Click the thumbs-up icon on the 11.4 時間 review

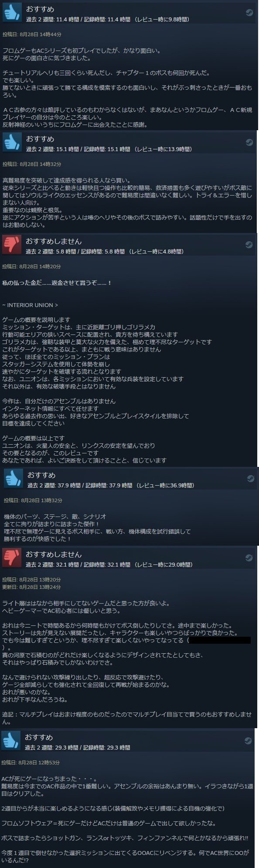pos(12,12)
